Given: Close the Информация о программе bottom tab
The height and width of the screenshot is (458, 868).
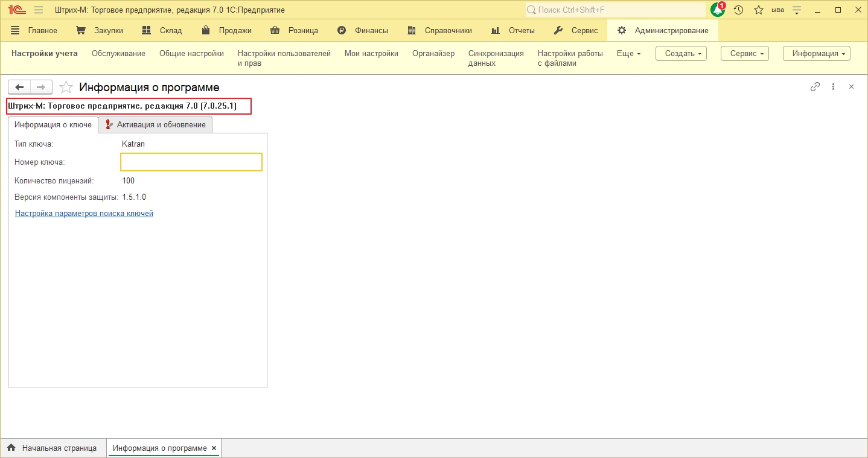Looking at the screenshot, I should [214, 448].
